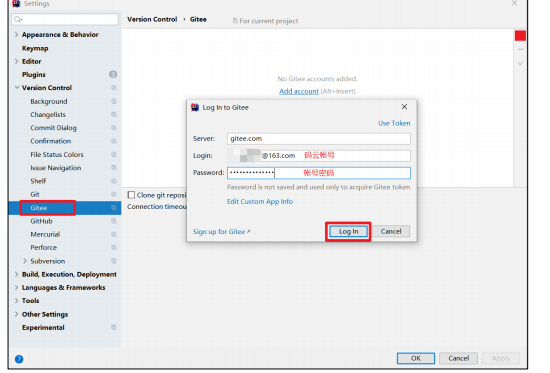Click project-level icon beside Perforce row
550x373 pixels.
(x=114, y=247)
